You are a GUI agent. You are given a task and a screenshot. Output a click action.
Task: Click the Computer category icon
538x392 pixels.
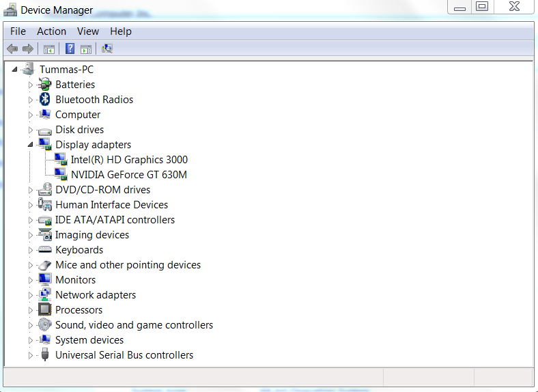point(44,114)
